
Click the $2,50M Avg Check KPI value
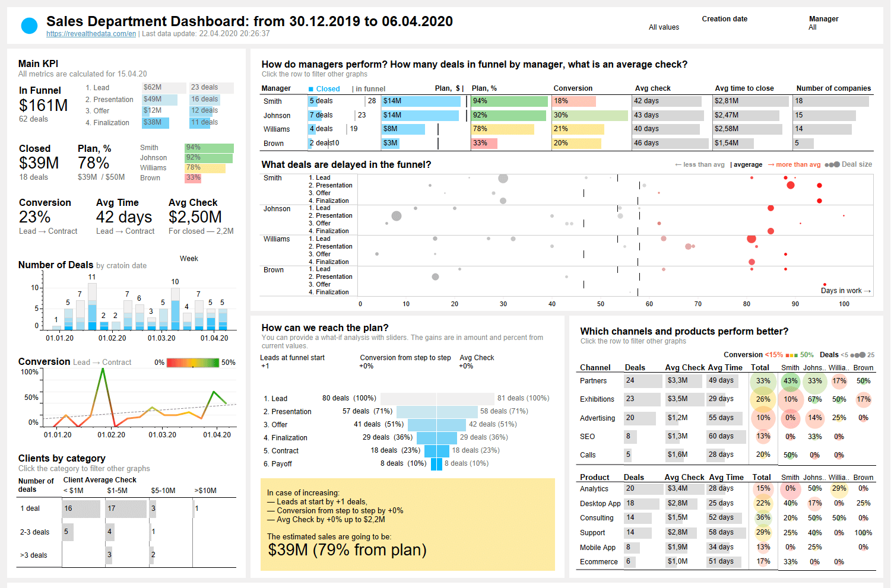coord(195,217)
